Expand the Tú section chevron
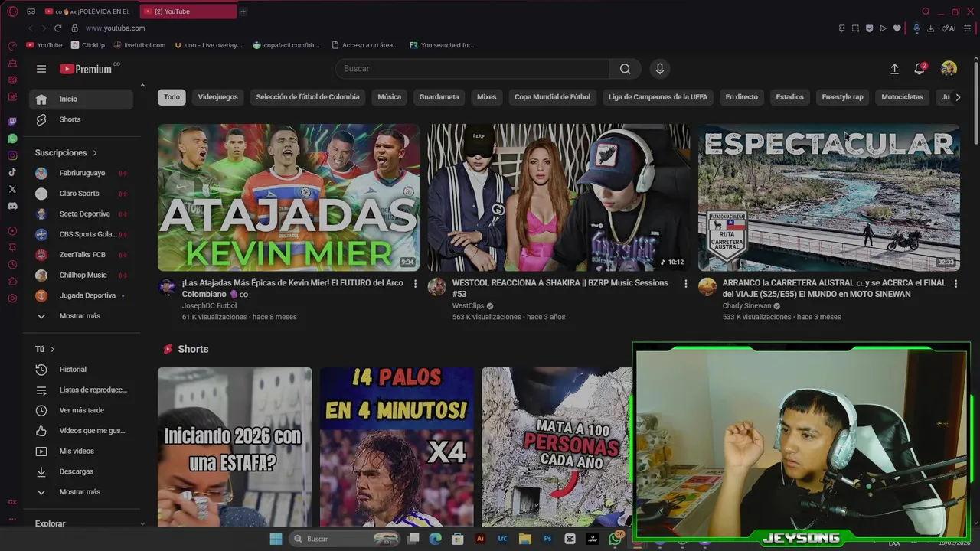The image size is (980, 551). pos(53,349)
